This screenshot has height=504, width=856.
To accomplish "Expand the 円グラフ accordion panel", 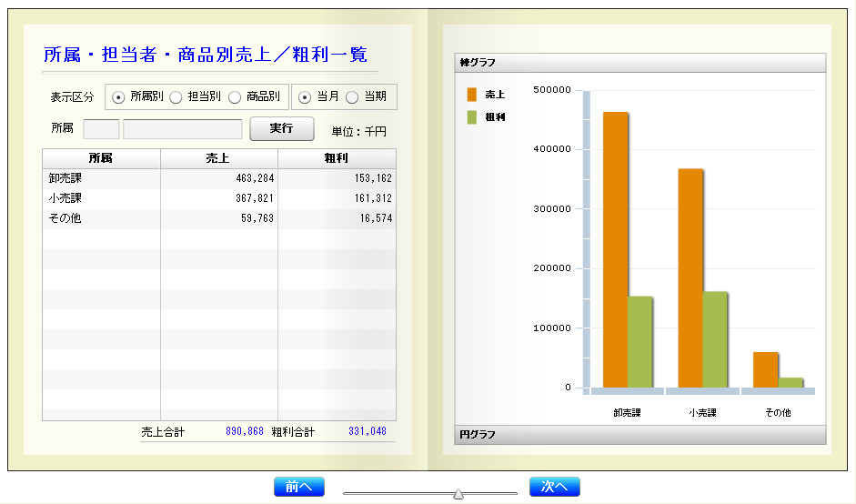I will 639,435.
